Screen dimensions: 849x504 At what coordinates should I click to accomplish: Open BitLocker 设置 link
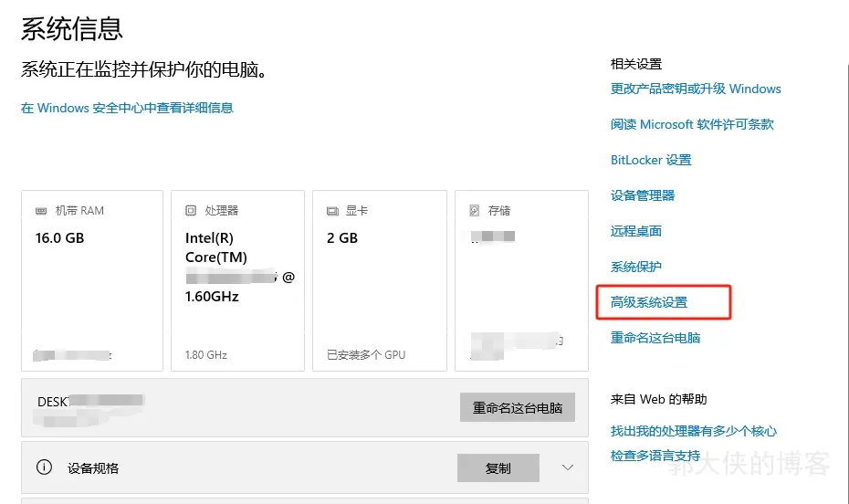651,161
